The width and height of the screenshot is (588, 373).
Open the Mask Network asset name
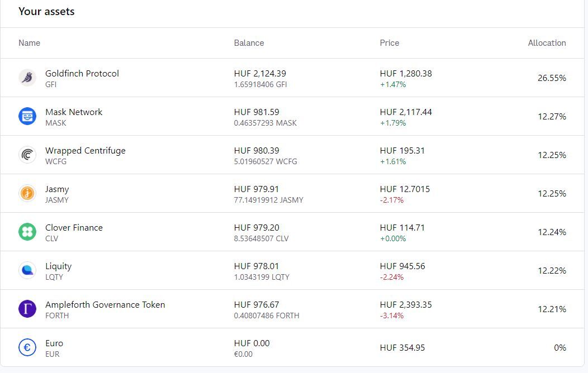coord(74,112)
